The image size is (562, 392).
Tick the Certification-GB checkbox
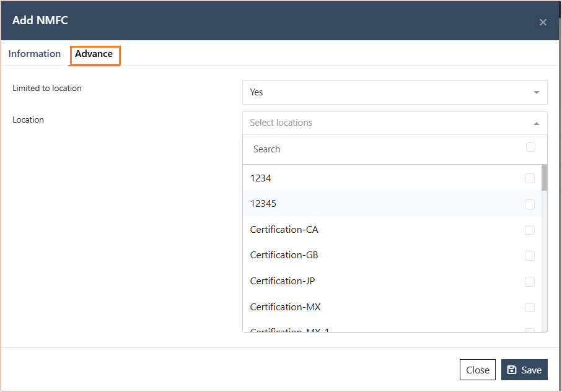(x=529, y=256)
